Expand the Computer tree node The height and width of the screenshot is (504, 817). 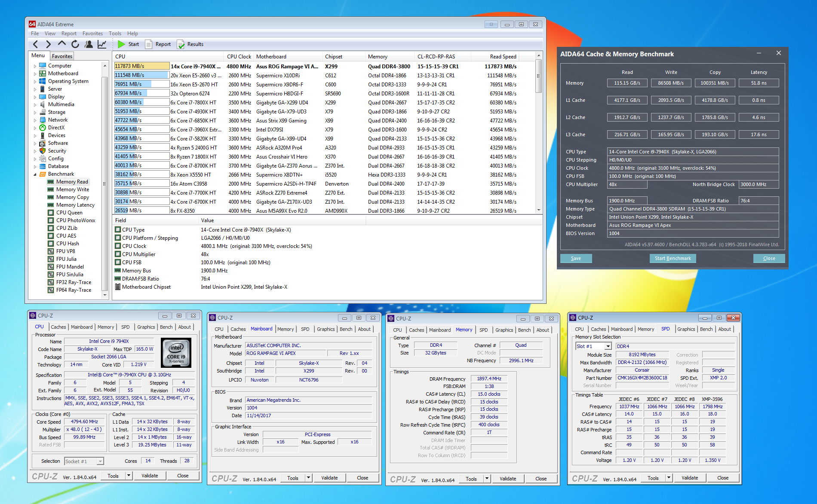tap(35, 66)
